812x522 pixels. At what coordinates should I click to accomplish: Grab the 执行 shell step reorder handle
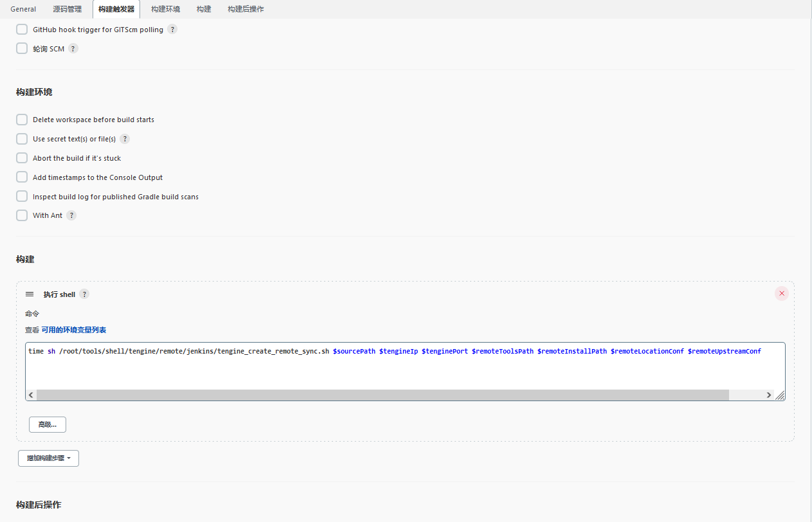(30, 294)
